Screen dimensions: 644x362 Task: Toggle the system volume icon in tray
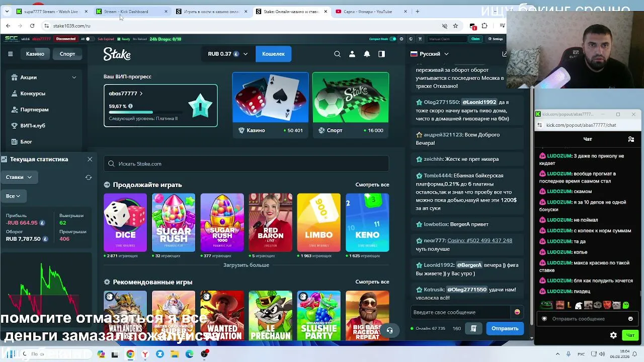click(x=602, y=354)
